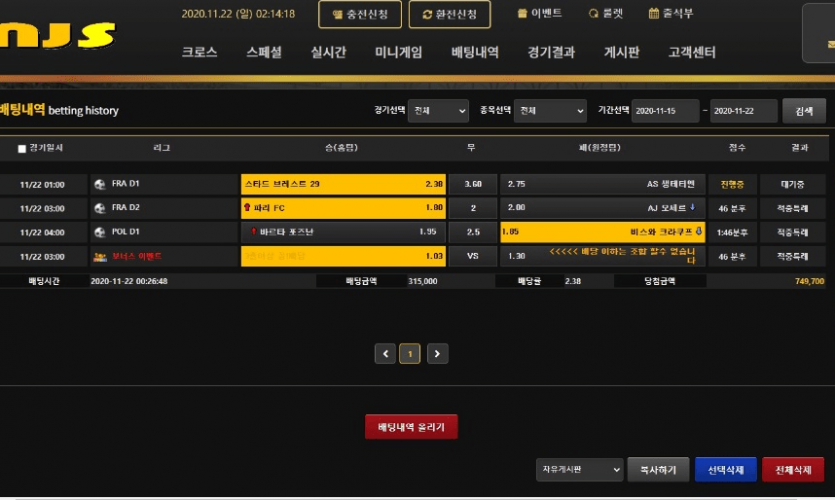The width and height of the screenshot is (835, 500).
Task: Click the winnings amount 749,700
Action: point(809,281)
